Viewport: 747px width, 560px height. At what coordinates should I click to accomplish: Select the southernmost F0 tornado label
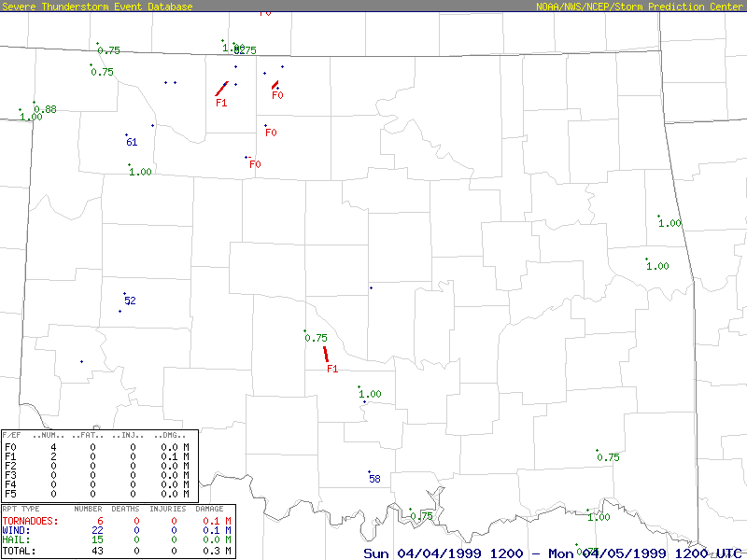tap(255, 164)
